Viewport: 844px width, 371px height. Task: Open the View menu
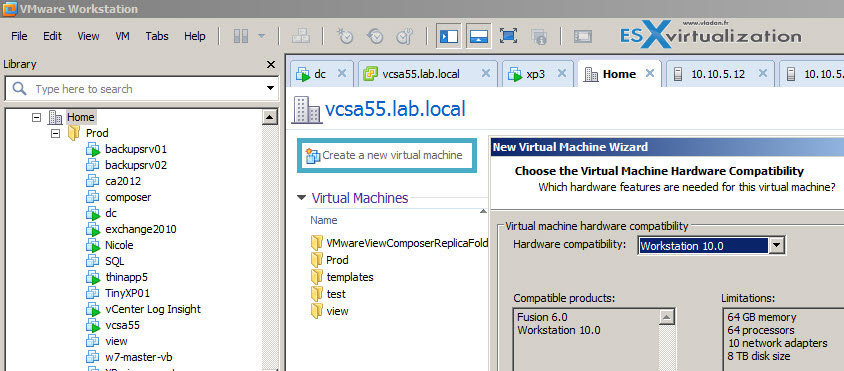click(88, 36)
